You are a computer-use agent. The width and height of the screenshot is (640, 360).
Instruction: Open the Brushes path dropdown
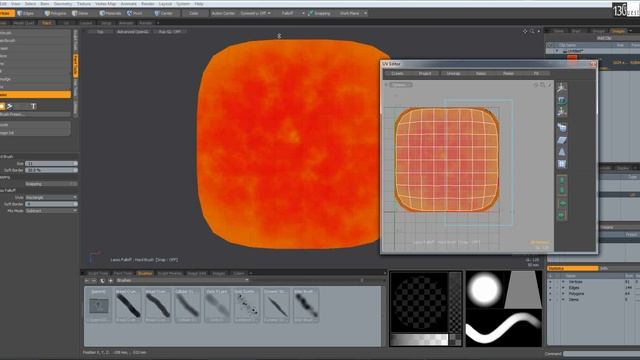[x=182, y=280]
